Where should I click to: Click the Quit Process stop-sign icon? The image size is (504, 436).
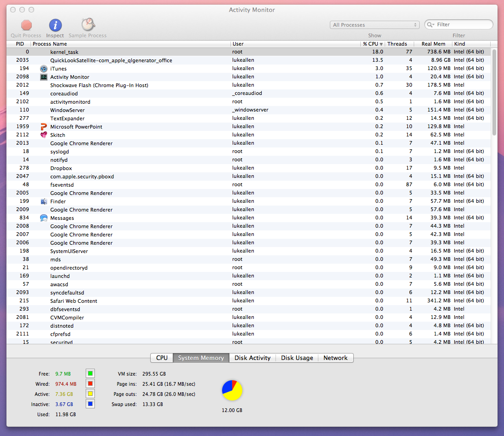tap(26, 25)
